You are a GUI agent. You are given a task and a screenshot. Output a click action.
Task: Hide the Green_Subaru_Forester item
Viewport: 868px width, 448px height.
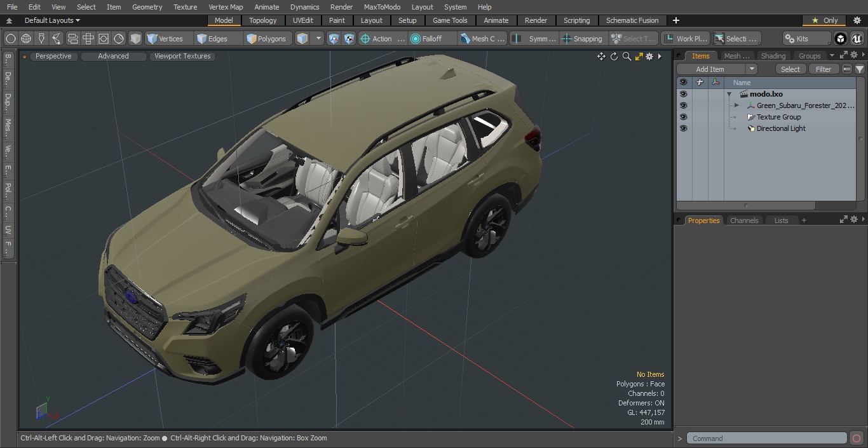(x=683, y=105)
